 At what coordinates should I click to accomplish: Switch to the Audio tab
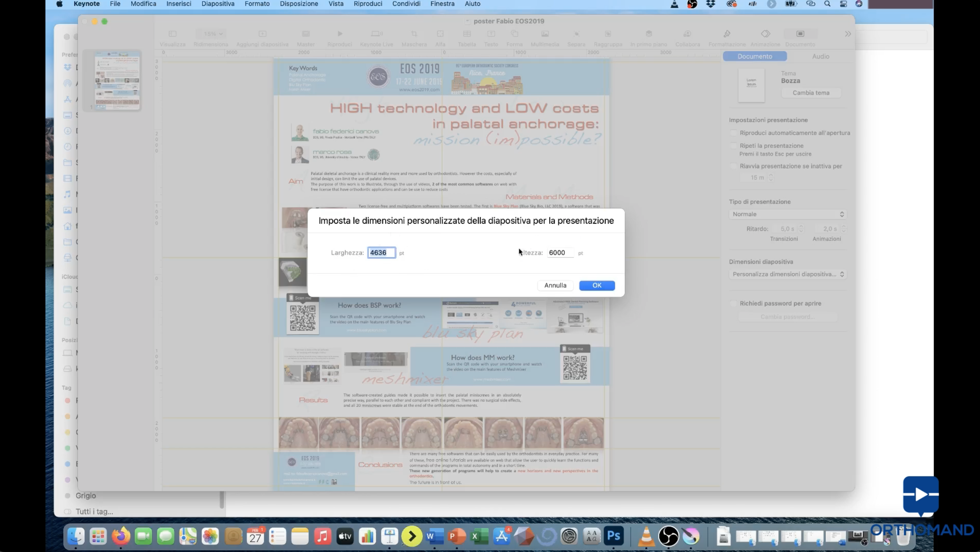pyautogui.click(x=820, y=56)
